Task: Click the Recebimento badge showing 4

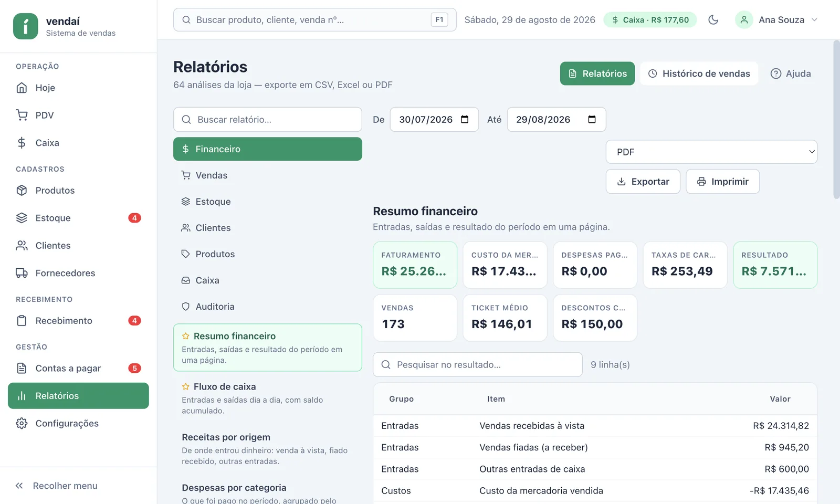Action: tap(134, 321)
